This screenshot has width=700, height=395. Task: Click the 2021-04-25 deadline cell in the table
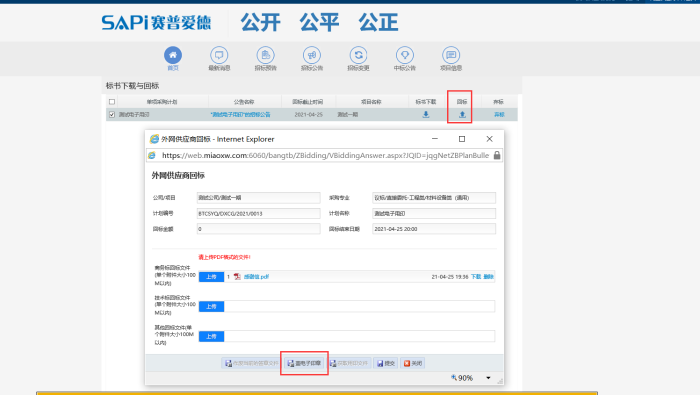click(x=308, y=115)
